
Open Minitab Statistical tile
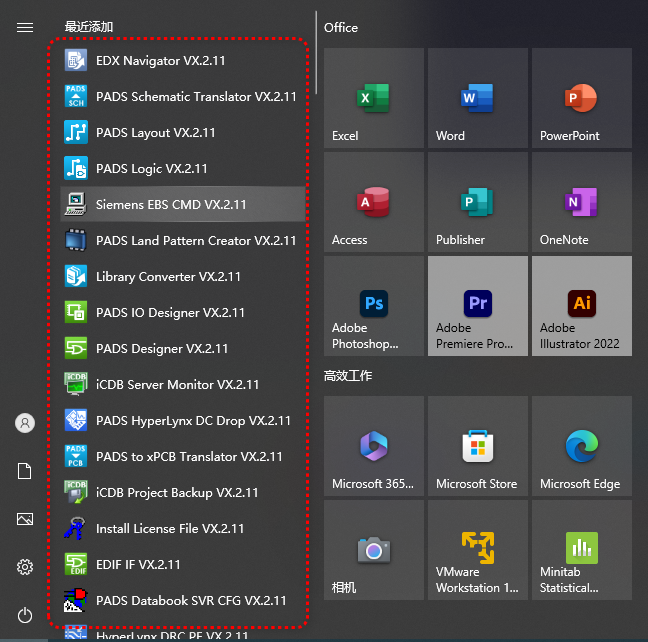pos(582,550)
